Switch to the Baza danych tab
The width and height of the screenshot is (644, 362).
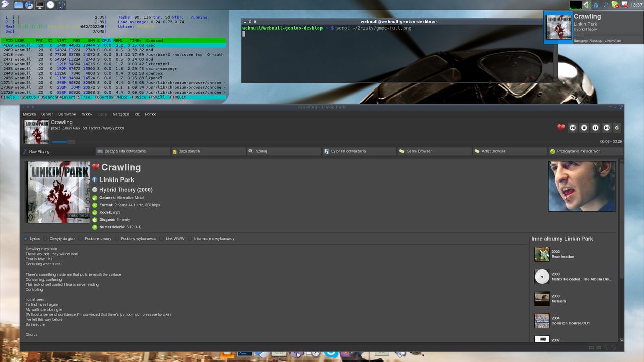pyautogui.click(x=208, y=151)
